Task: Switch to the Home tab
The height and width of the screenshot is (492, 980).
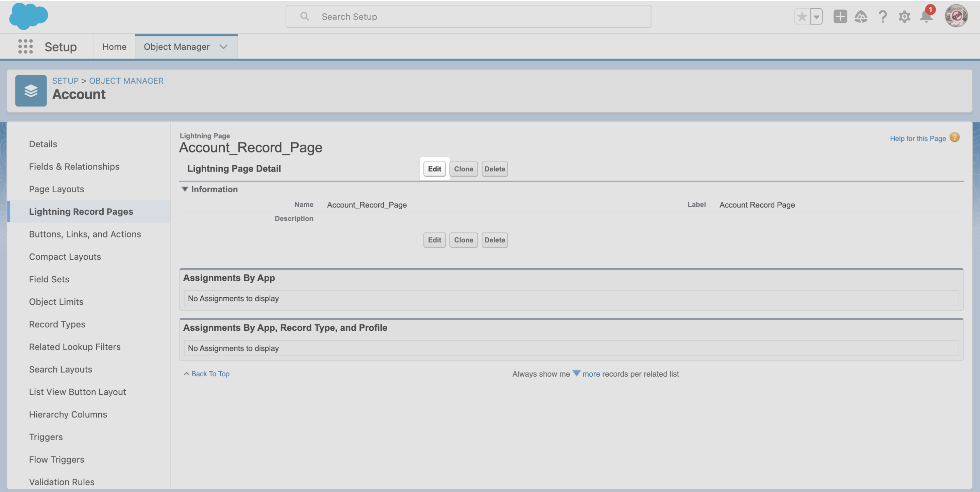Action: (x=114, y=47)
